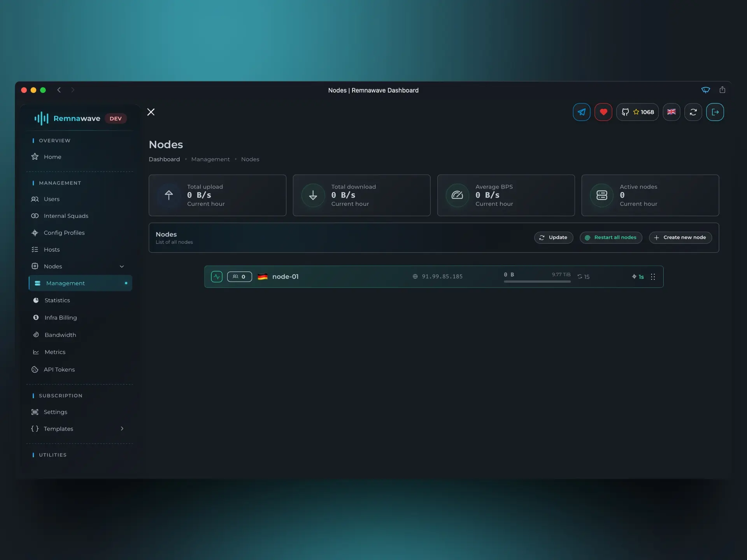
Task: Expand the Templates sidebar item
Action: [x=122, y=429]
